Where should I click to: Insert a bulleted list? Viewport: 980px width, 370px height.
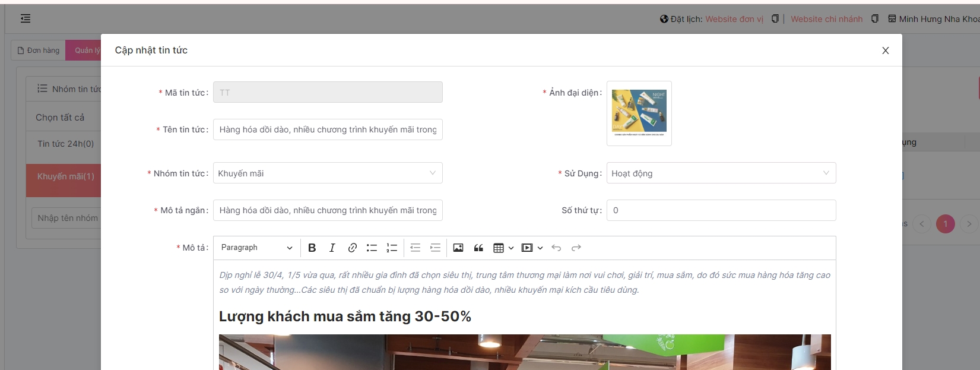click(x=372, y=248)
